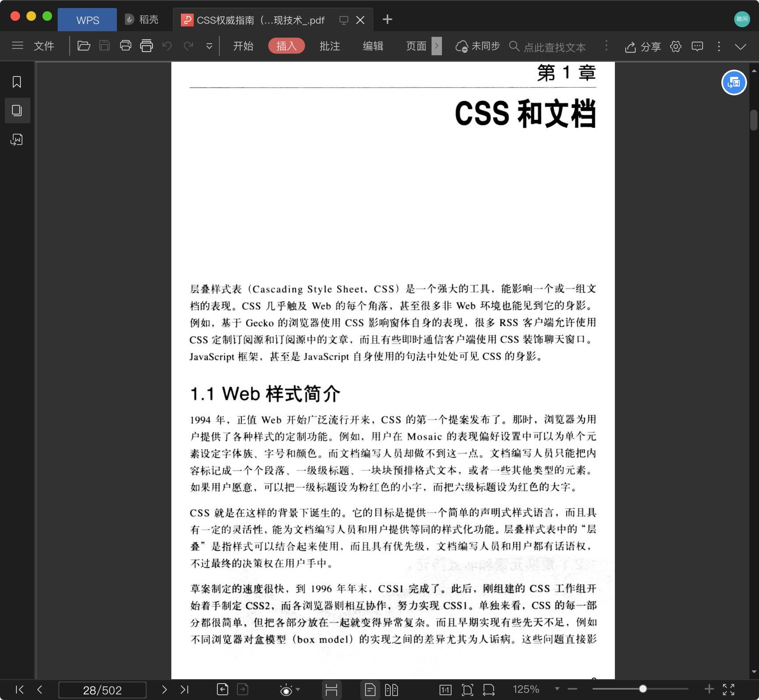Add a new tab with plus

tap(388, 19)
